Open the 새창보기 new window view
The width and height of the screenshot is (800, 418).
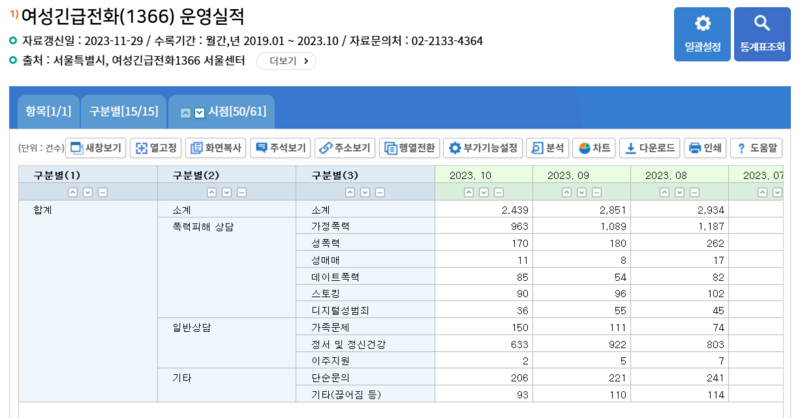[x=95, y=148]
